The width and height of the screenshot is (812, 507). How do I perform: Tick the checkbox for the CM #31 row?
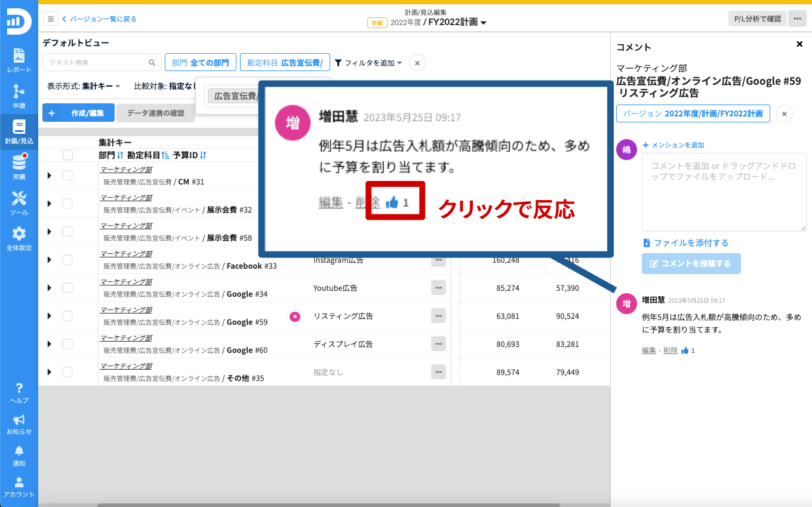point(67,176)
